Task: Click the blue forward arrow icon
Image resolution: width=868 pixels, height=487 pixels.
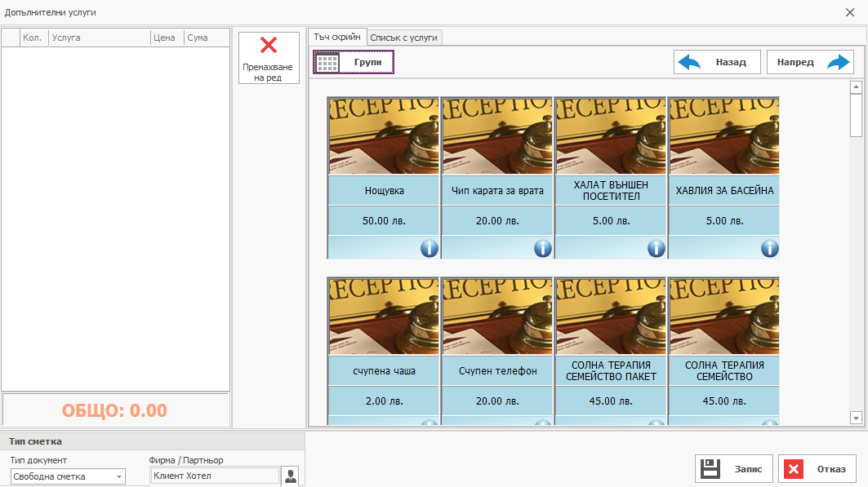Action: pos(838,61)
